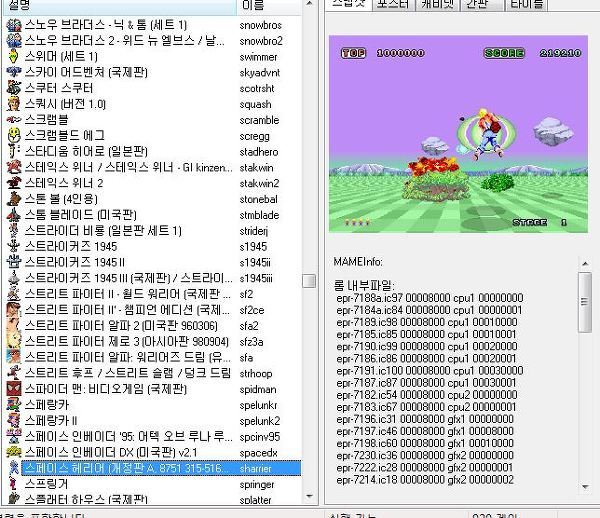Select the stonebal game icon
Image resolution: width=600 pixels, height=518 pixels.
(x=14, y=199)
